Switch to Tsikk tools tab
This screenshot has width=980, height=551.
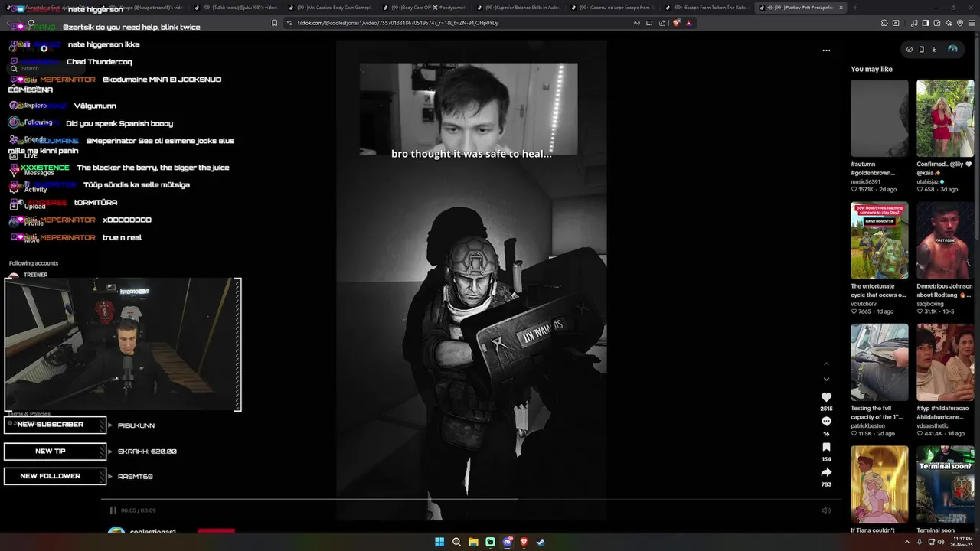237,8
